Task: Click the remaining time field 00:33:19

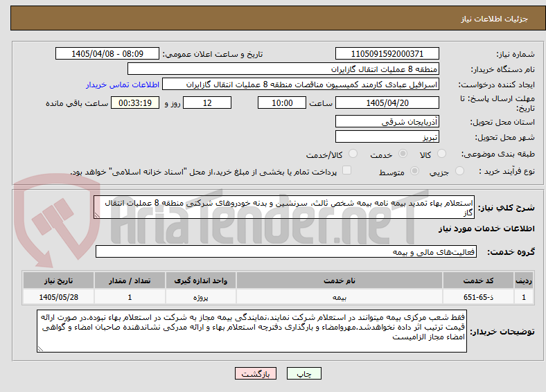Action: pos(135,103)
